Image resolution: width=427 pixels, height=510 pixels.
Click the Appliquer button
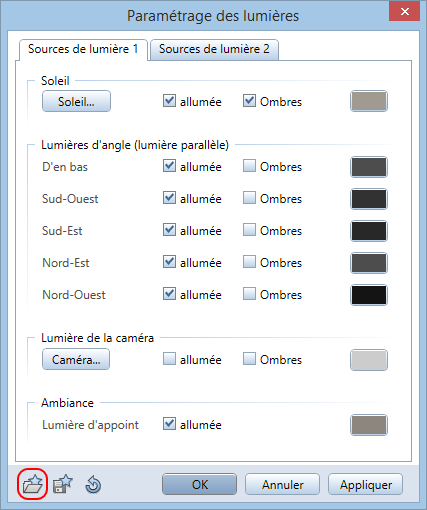point(366,484)
